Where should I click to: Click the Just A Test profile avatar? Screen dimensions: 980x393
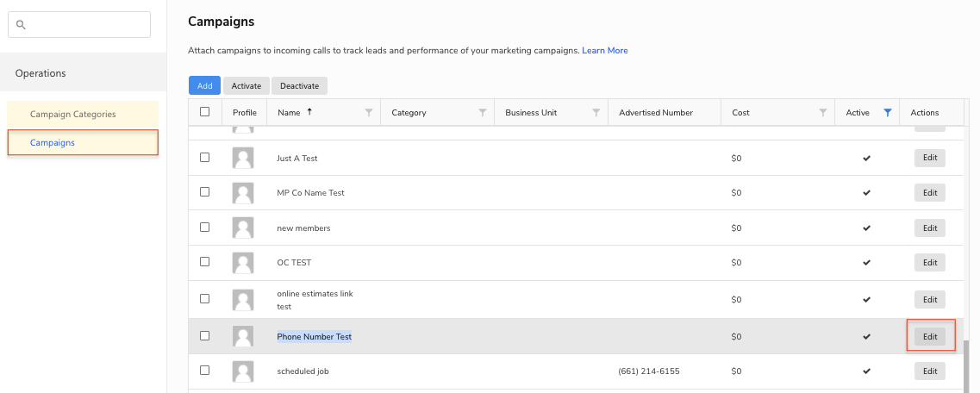pyautogui.click(x=243, y=159)
